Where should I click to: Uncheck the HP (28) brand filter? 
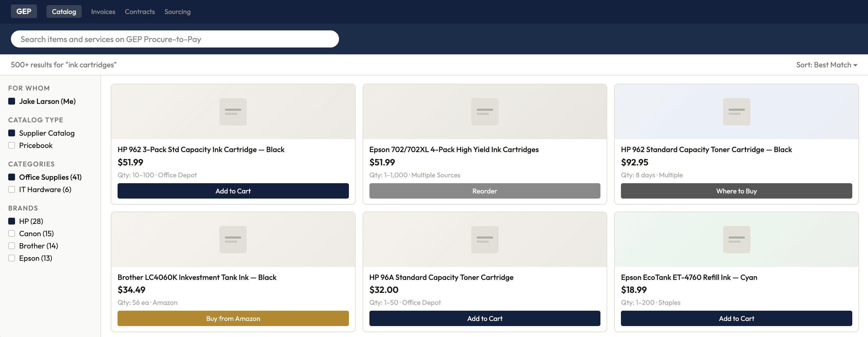pos(12,221)
